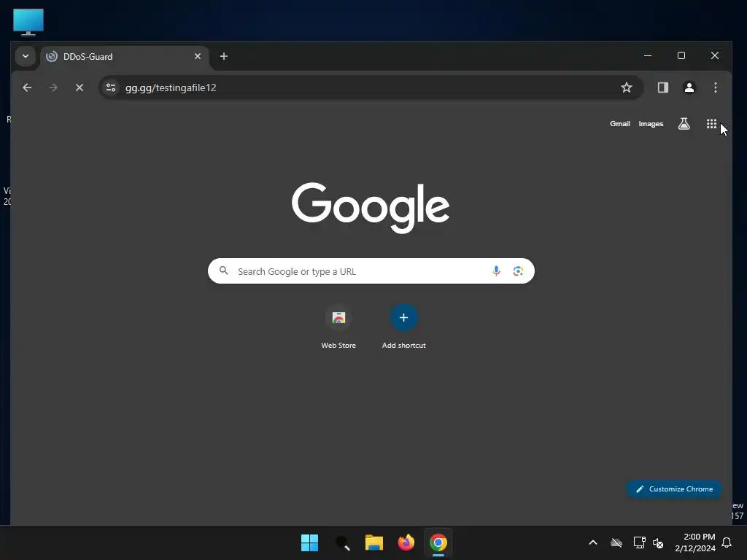Maximize the Chrome window
Screen dimensions: 747x560
(681, 55)
